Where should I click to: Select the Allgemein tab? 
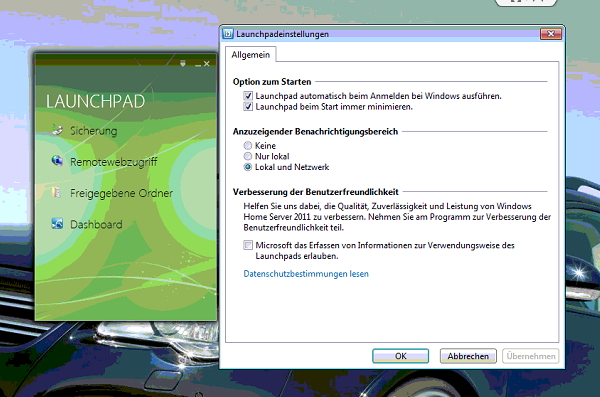pos(251,55)
